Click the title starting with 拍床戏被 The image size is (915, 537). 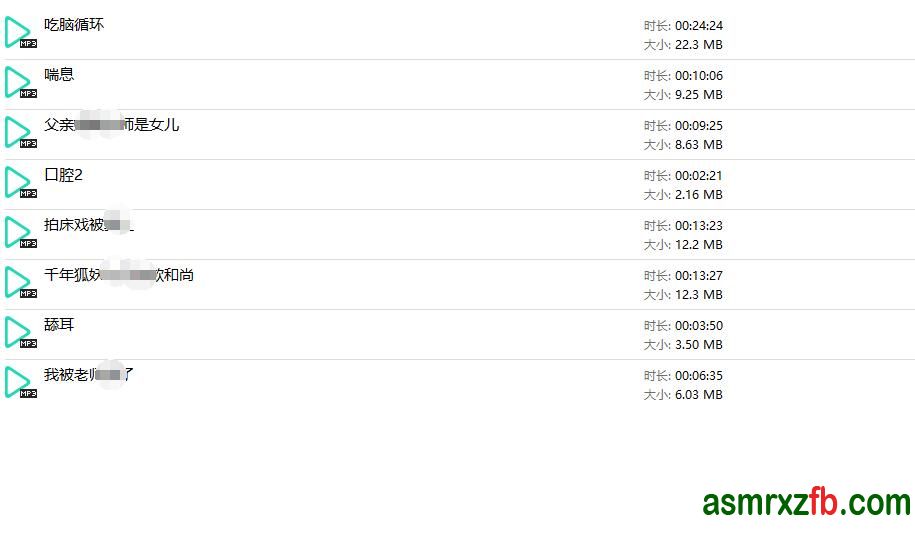(x=88, y=225)
